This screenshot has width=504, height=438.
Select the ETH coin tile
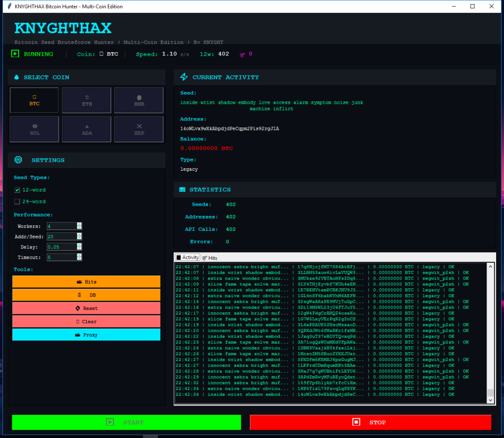point(87,100)
